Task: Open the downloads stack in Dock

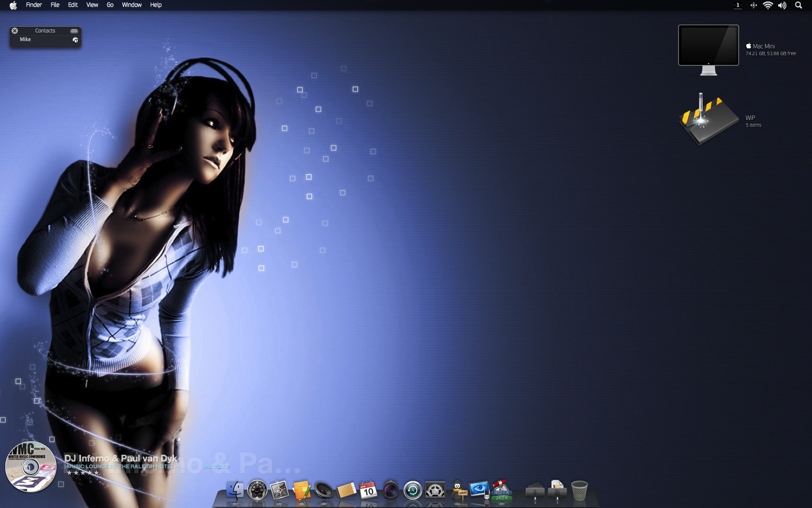Action: (535, 491)
